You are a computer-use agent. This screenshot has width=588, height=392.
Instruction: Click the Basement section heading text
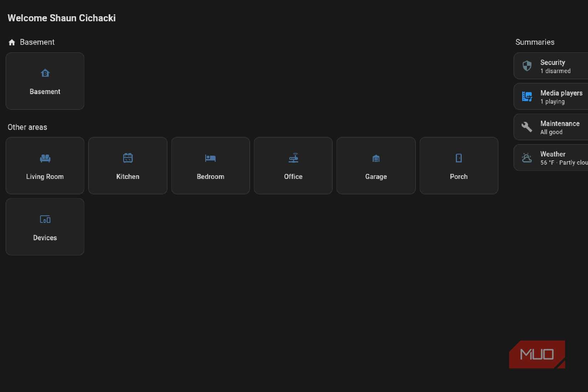[37, 42]
